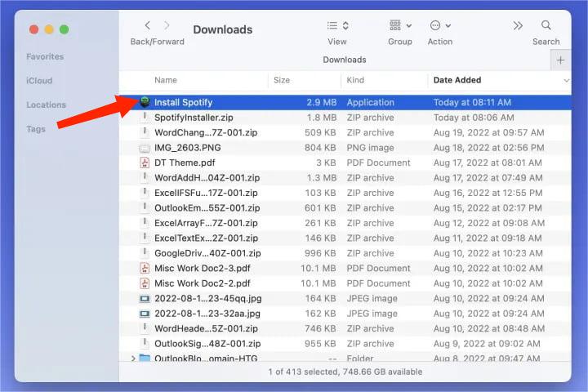Click the 2.9 MB size cell

[x=322, y=102]
